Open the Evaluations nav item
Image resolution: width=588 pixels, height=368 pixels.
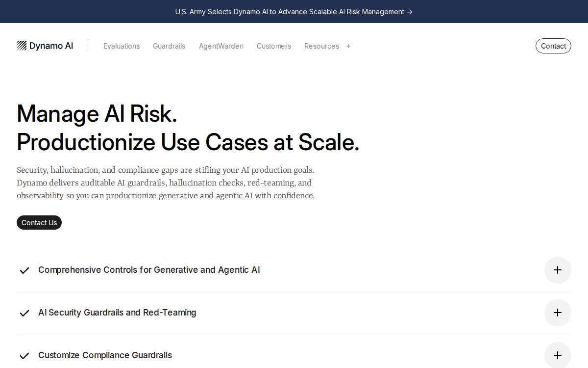click(122, 46)
